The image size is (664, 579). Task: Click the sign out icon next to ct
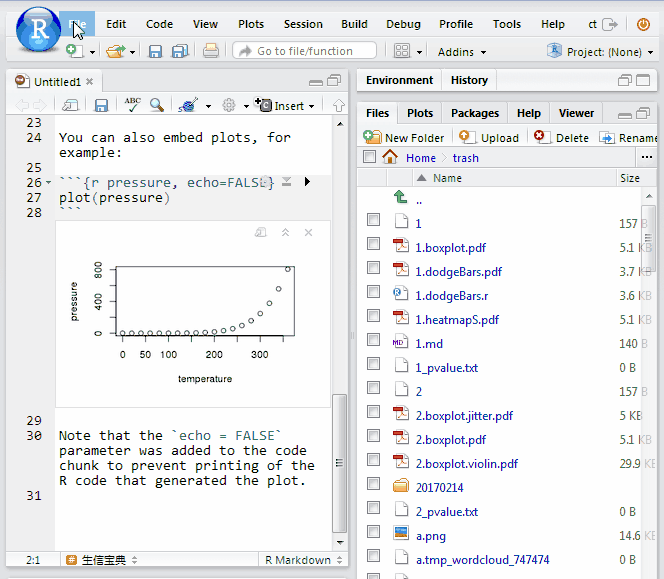(x=609, y=25)
